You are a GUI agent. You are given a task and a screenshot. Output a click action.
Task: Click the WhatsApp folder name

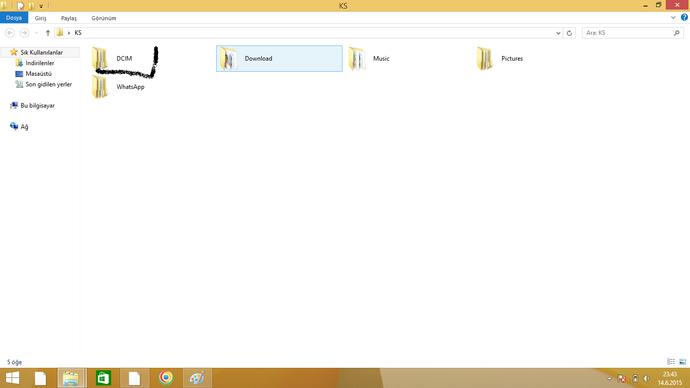coord(130,87)
